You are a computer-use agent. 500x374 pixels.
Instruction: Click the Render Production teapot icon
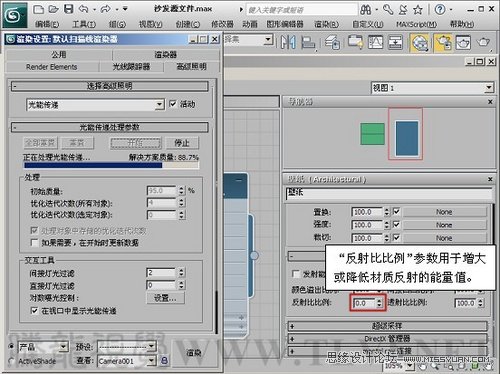pyautogui.click(x=483, y=42)
